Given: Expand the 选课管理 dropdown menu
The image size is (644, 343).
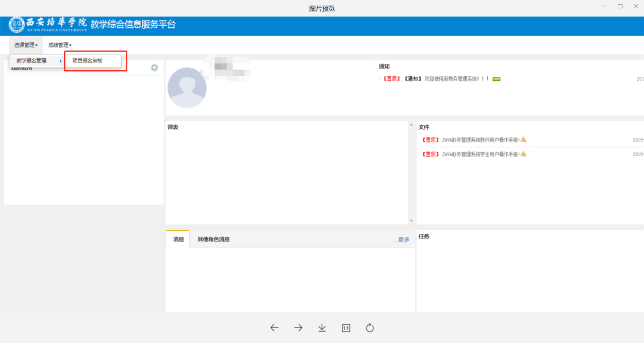Looking at the screenshot, I should click(26, 45).
